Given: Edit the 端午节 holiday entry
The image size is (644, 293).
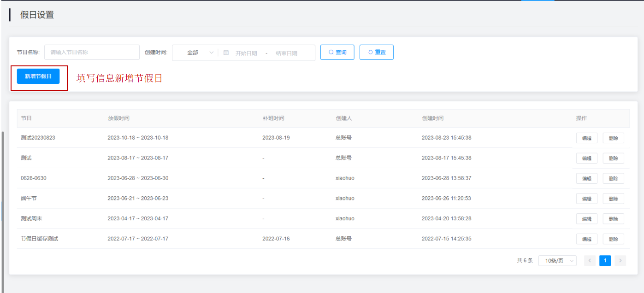Looking at the screenshot, I should point(586,199).
